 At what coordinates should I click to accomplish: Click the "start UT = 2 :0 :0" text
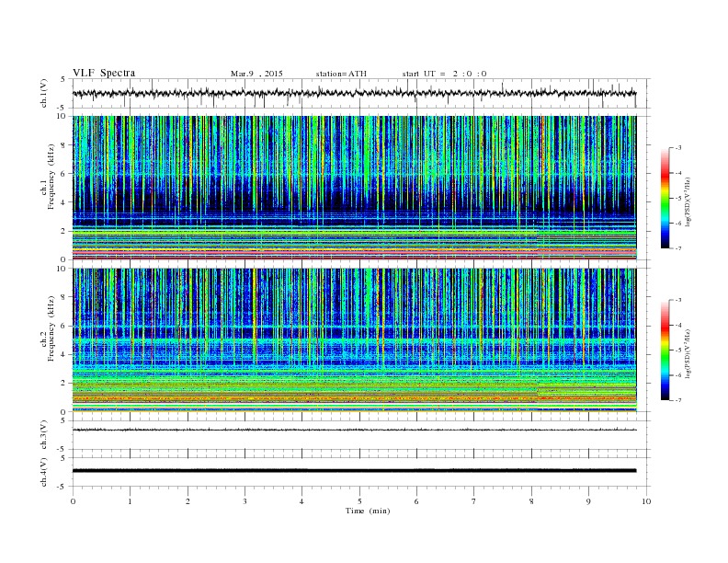[444, 74]
